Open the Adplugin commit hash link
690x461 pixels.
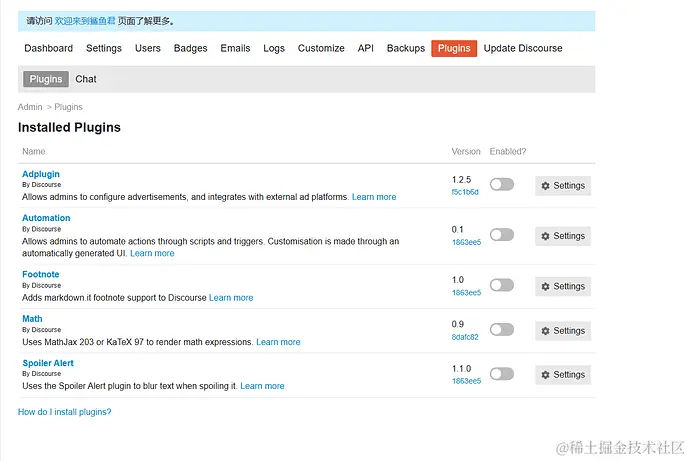coord(465,192)
